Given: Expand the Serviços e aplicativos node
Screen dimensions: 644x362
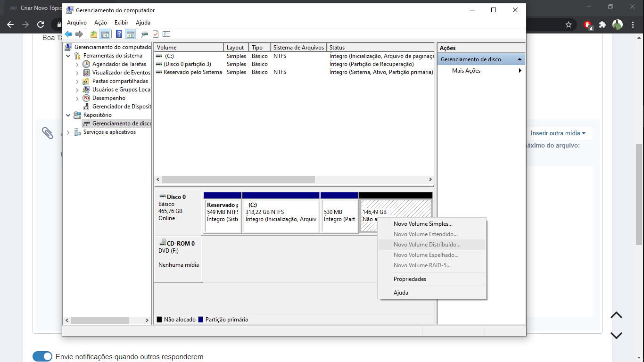Looking at the screenshot, I should tap(68, 132).
